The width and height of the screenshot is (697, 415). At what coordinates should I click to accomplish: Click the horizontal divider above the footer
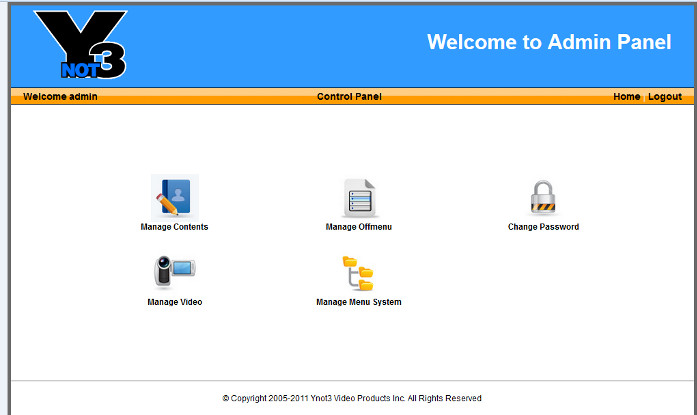point(351,380)
